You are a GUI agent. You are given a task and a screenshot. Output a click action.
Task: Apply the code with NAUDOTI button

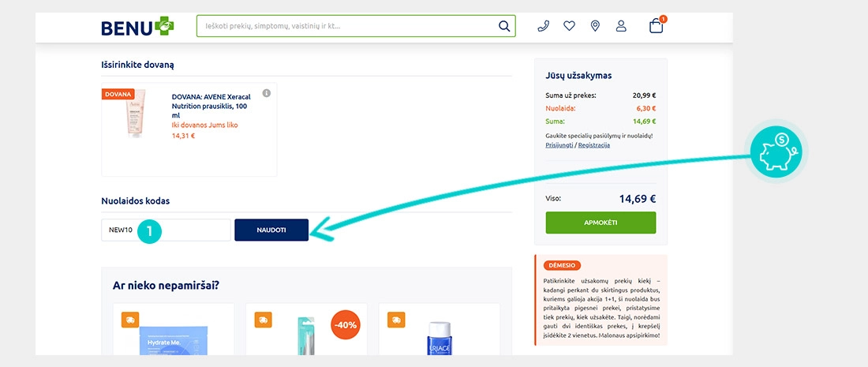point(271,230)
